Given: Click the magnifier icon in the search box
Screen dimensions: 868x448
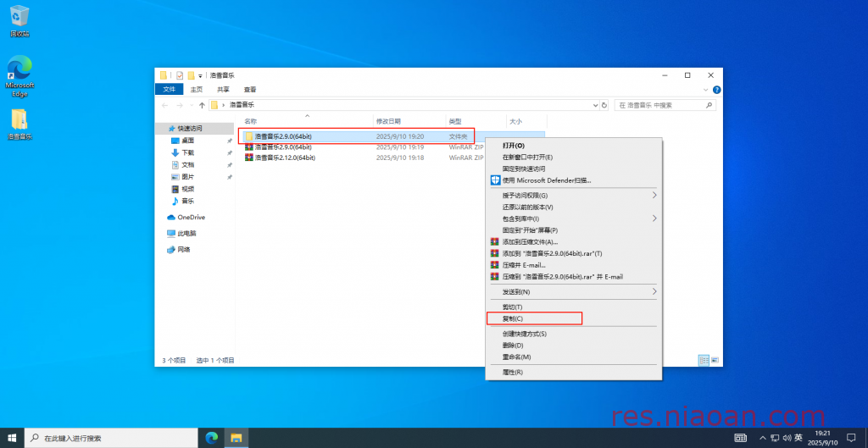Looking at the screenshot, I should (709, 105).
